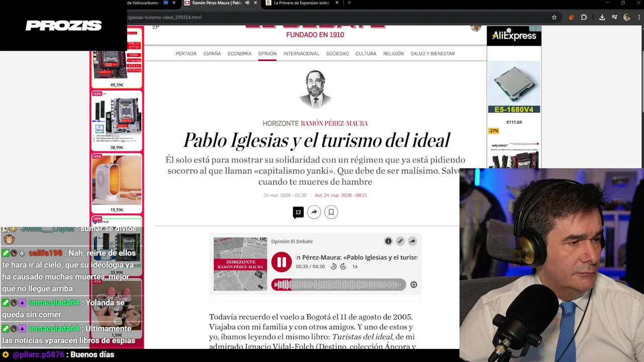Open the 15,59€ heater ad

coord(117,184)
